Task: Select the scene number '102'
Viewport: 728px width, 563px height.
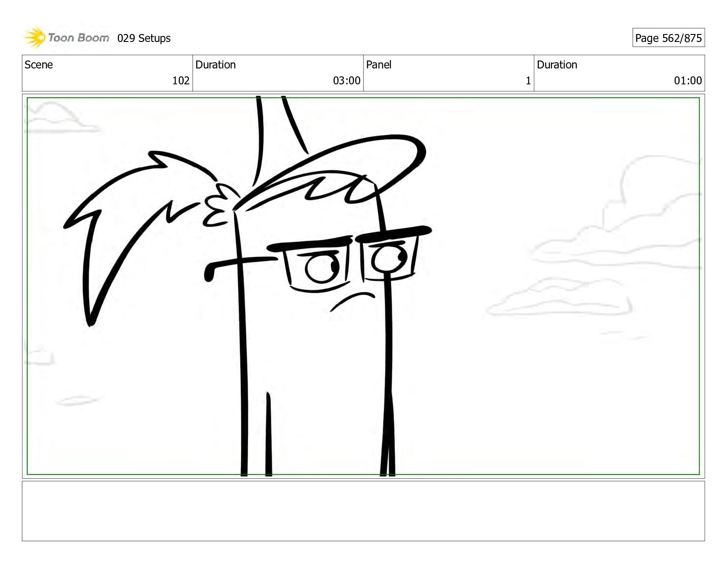Action: tap(181, 81)
